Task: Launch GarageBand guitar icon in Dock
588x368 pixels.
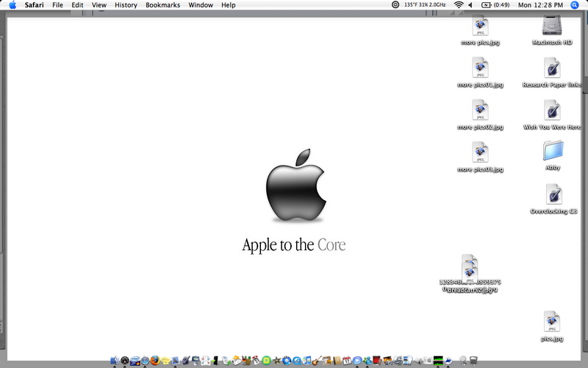Action: [x=317, y=361]
